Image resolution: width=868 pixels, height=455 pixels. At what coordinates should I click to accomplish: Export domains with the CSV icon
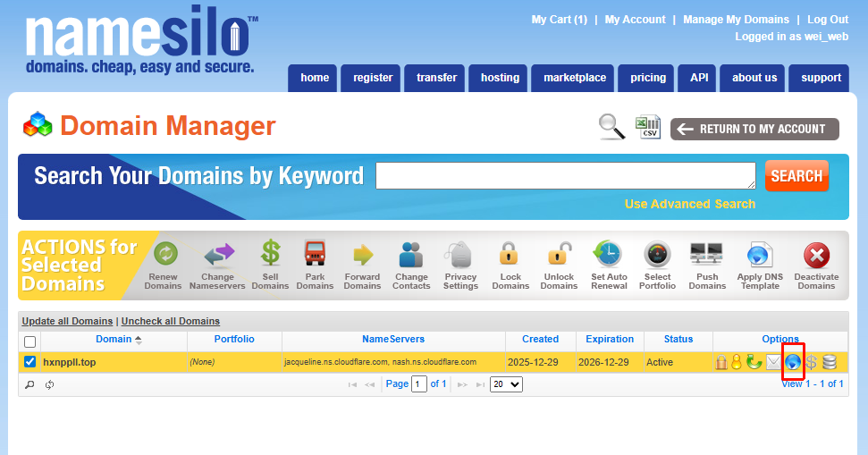(648, 127)
